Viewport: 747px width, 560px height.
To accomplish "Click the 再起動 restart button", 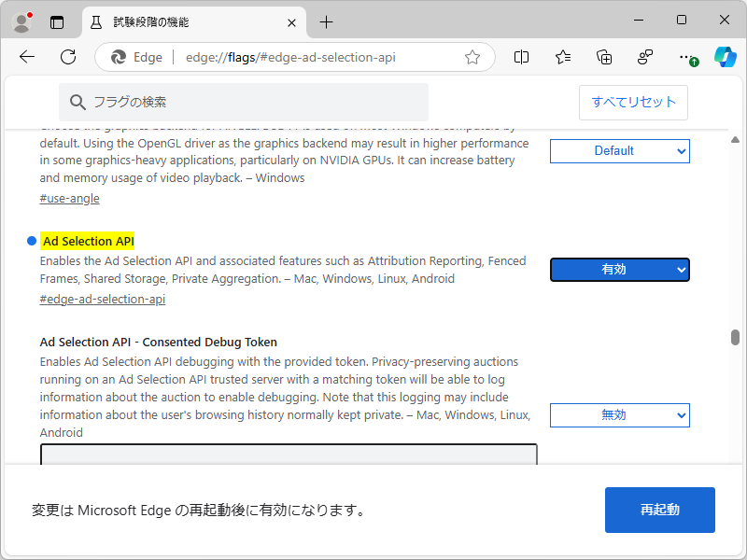I will [x=659, y=510].
